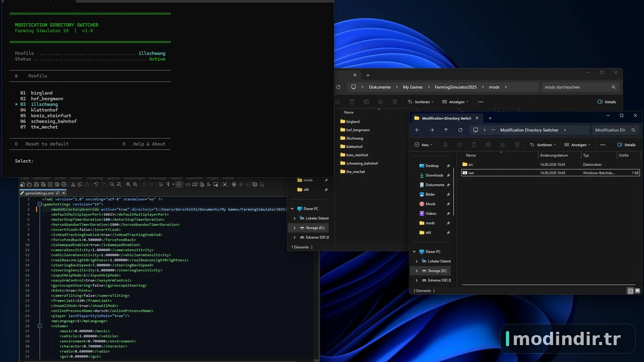644x362 pixels.
Task: Click the FarmingSimulator2025 breadcrumb
Action: pyautogui.click(x=456, y=87)
